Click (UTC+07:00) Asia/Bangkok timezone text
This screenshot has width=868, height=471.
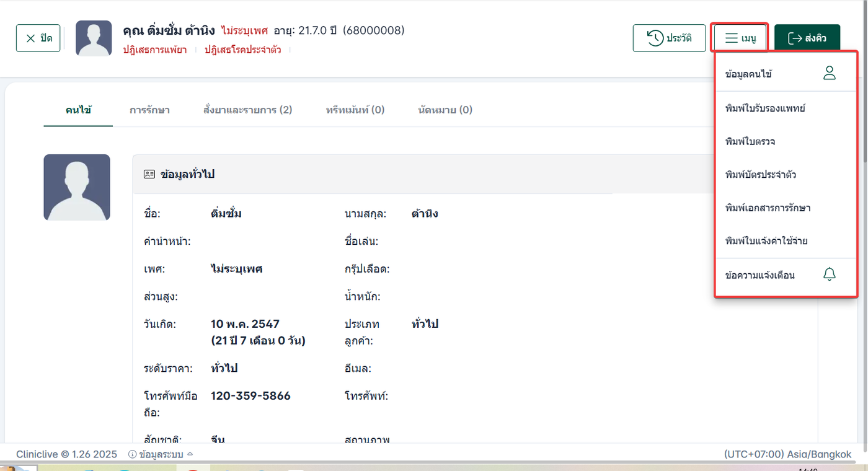coord(787,454)
